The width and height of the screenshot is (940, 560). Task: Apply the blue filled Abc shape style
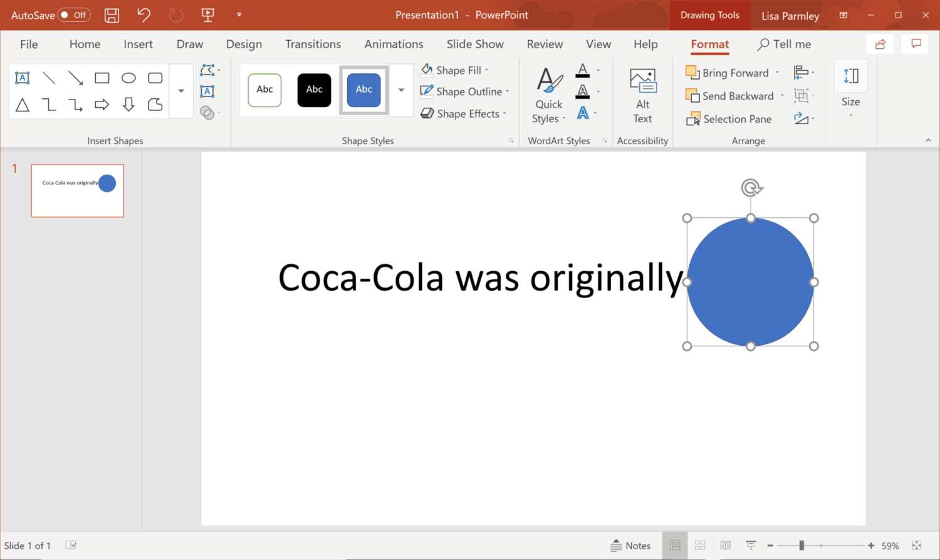(364, 90)
